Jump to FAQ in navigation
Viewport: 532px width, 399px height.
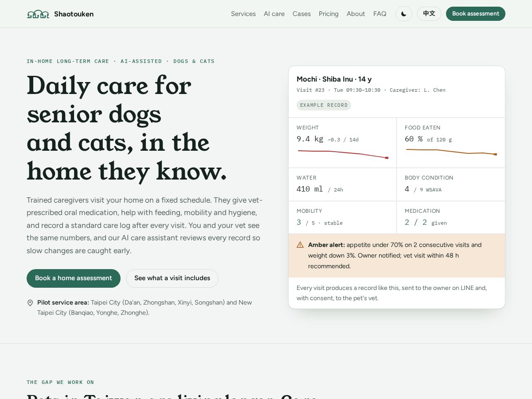point(379,14)
